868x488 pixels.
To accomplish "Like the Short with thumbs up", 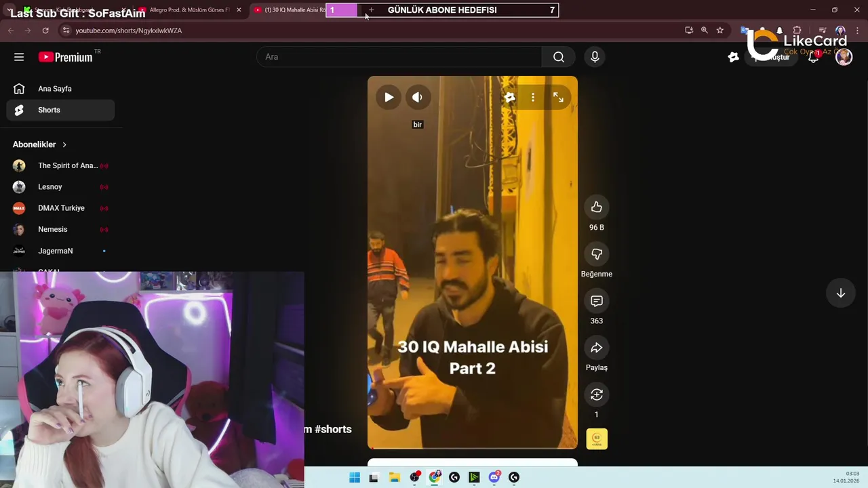I will 597,207.
